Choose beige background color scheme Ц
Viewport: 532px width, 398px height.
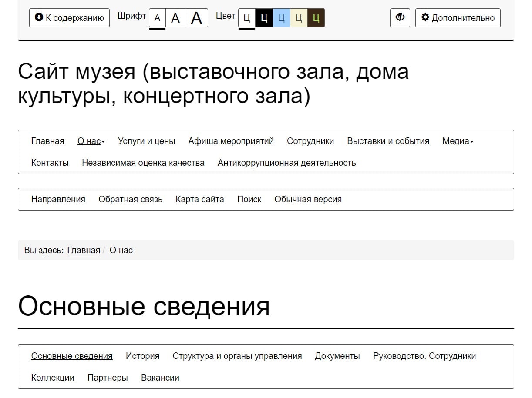click(x=299, y=18)
